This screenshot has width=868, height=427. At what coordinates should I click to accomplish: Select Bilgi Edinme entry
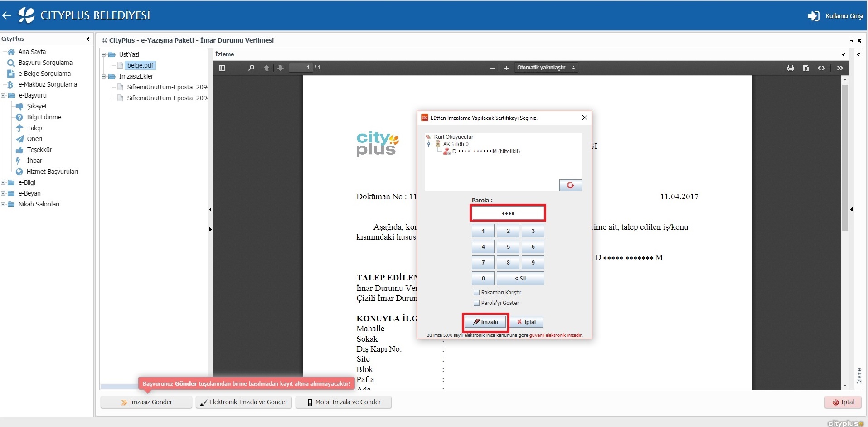pyautogui.click(x=44, y=117)
